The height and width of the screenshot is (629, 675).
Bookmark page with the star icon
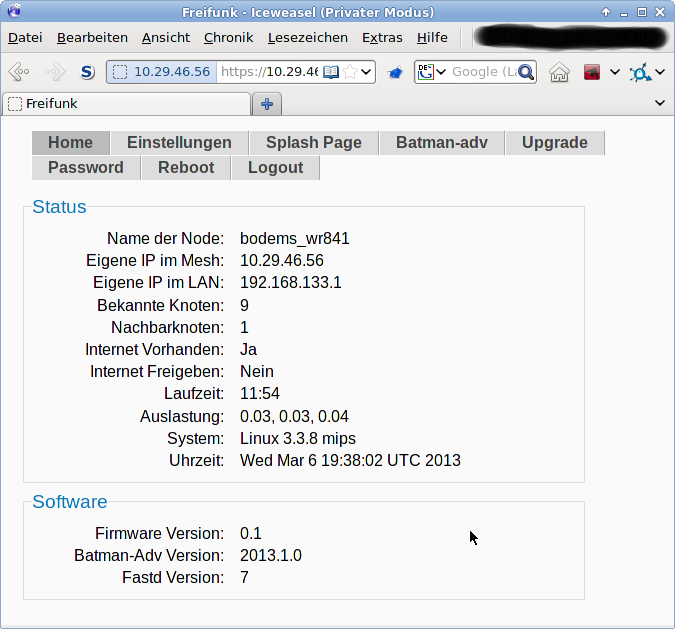tap(350, 72)
